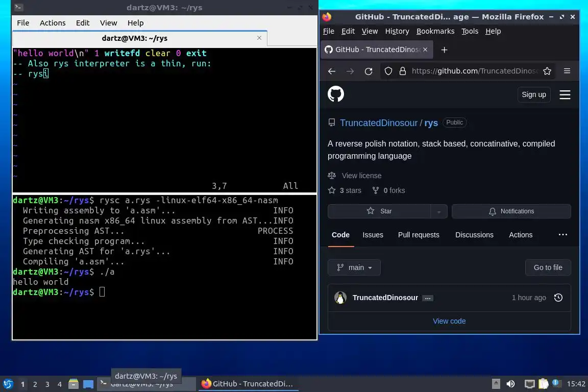Image resolution: width=588 pixels, height=392 pixels.
Task: Open Firefox View menu
Action: (x=370, y=31)
